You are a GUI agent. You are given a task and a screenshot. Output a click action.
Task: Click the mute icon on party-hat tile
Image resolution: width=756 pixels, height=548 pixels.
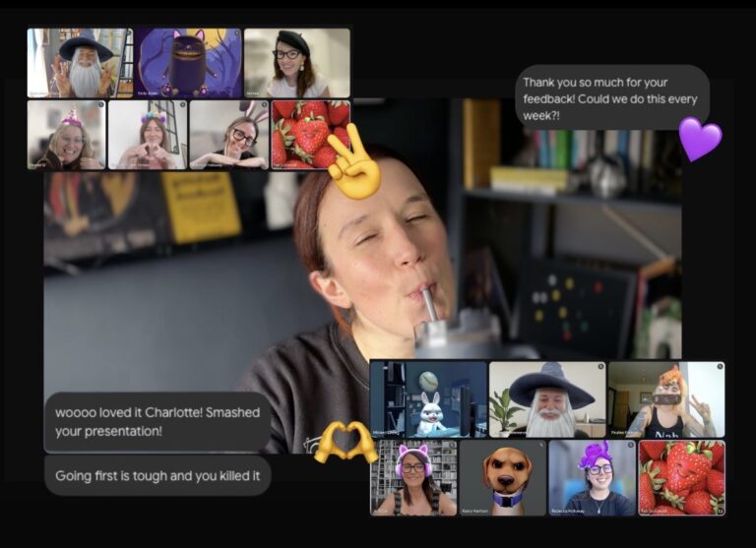[x=101, y=104]
